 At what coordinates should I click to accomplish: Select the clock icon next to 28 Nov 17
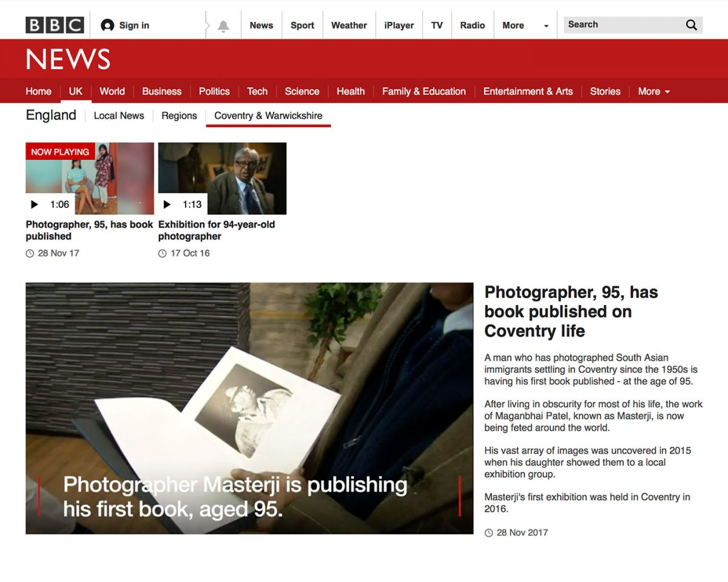30,253
